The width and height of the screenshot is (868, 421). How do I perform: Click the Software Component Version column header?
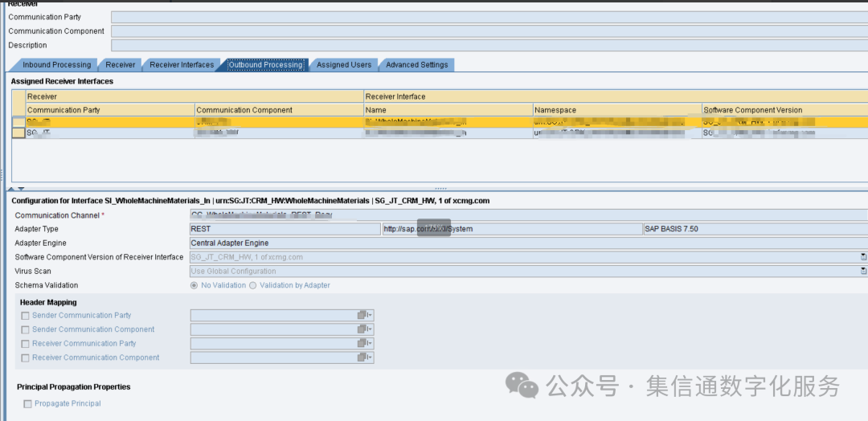[785, 110]
